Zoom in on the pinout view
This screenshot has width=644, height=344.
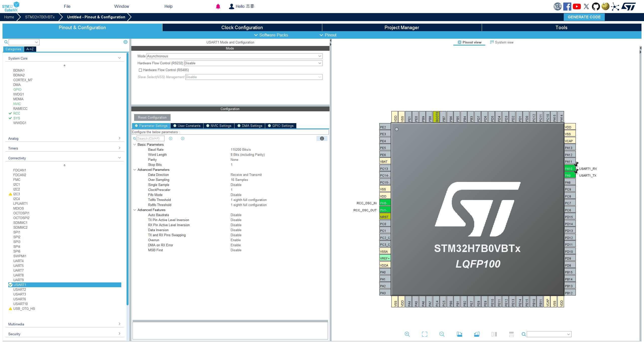point(407,334)
